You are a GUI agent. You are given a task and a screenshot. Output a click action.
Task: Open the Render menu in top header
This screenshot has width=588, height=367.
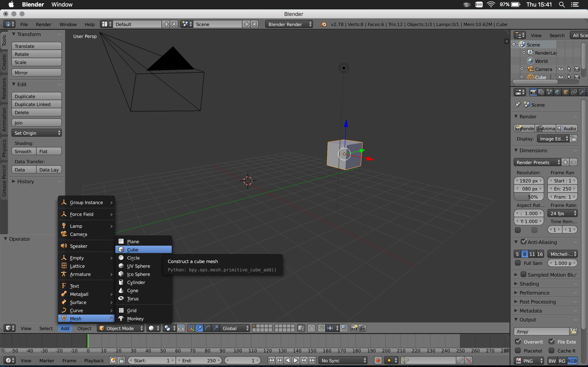pos(43,24)
